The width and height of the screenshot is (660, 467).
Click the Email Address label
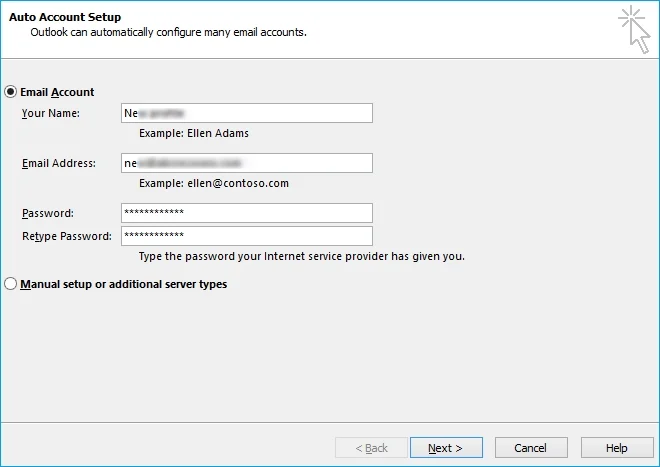click(x=59, y=163)
